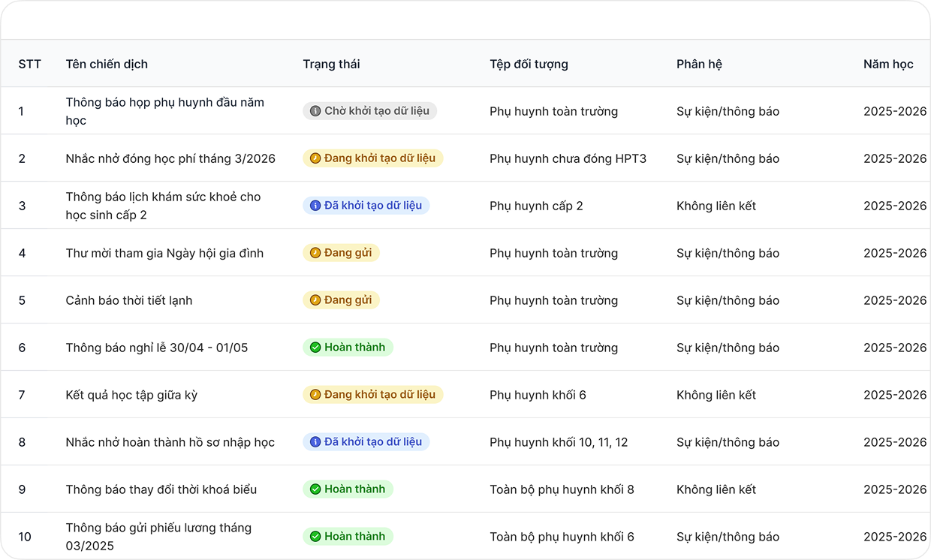Viewport: 931px width, 560px height.
Task: Click the 'STT' column header
Action: coord(30,64)
